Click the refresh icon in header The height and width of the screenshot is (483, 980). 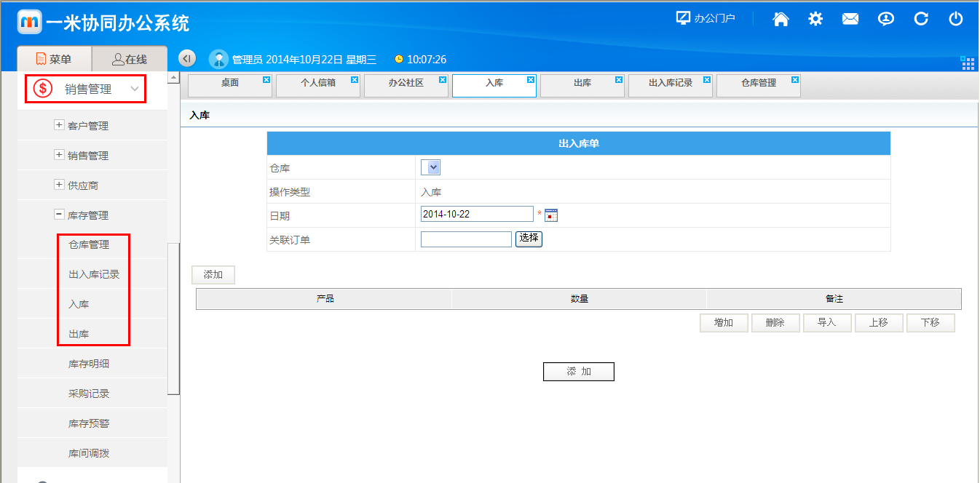coord(921,20)
